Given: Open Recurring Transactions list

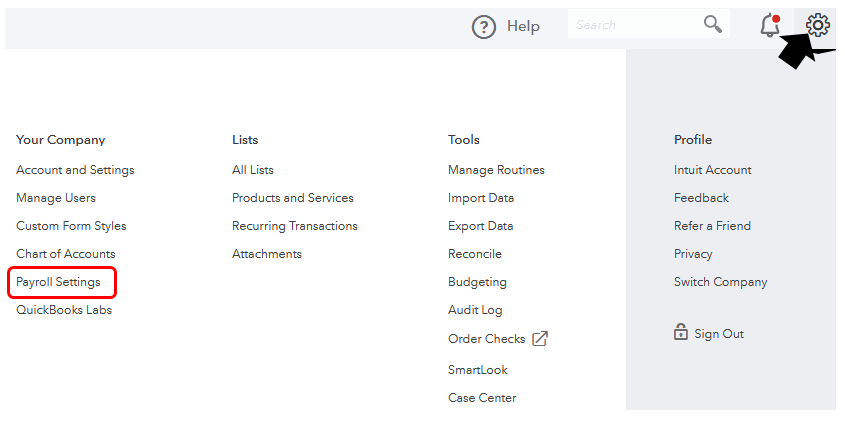Looking at the screenshot, I should (x=295, y=226).
